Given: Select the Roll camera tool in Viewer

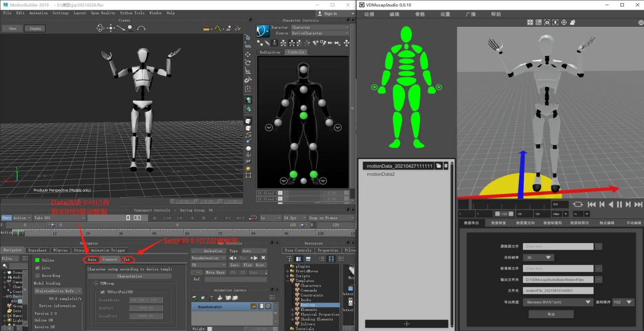Looking at the screenshot, I should click(x=141, y=28).
